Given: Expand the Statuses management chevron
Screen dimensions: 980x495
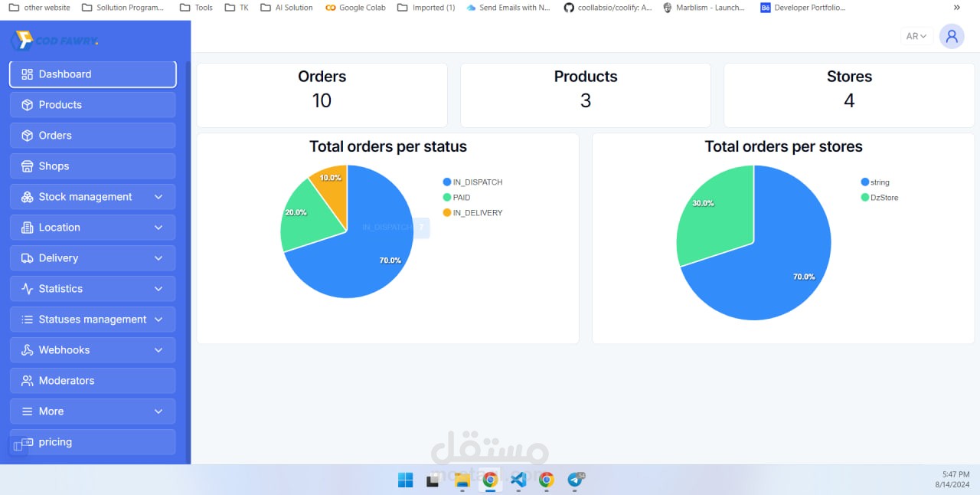Looking at the screenshot, I should 158,320.
